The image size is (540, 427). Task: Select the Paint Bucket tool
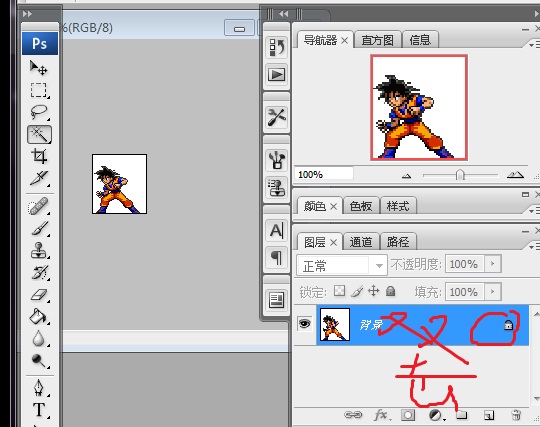[x=39, y=316]
